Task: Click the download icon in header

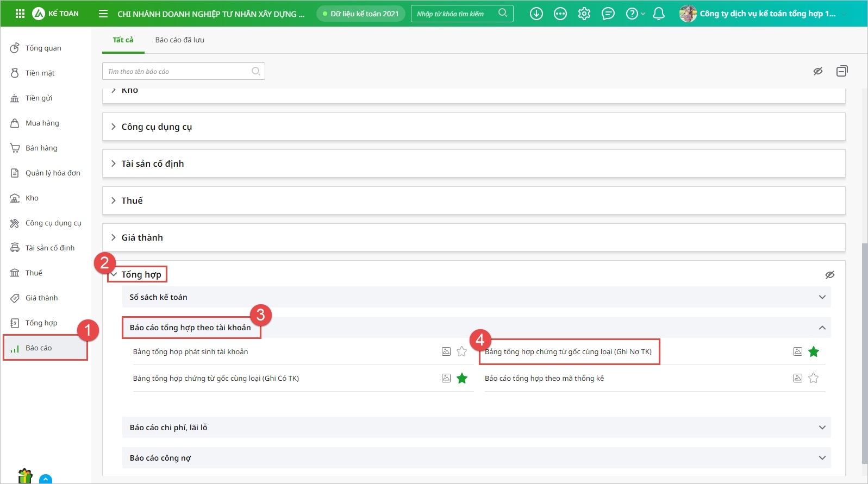Action: 536,14
